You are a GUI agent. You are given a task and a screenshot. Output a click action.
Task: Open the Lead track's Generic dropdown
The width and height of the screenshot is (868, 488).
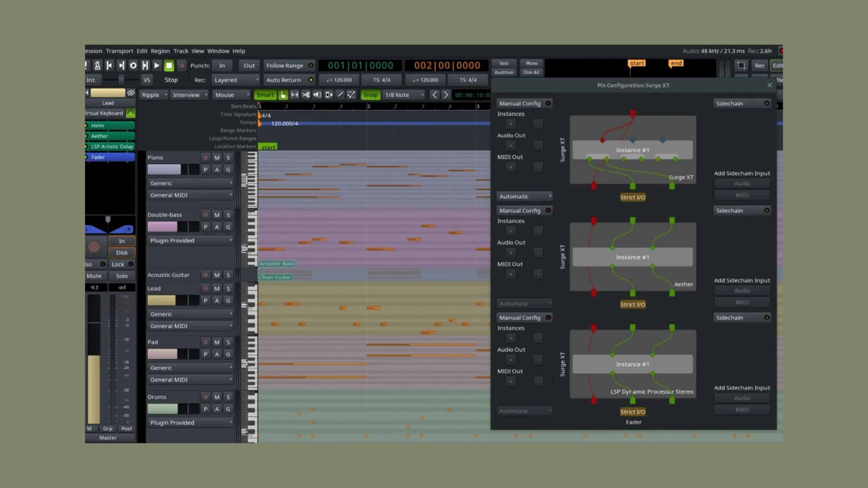tap(190, 314)
